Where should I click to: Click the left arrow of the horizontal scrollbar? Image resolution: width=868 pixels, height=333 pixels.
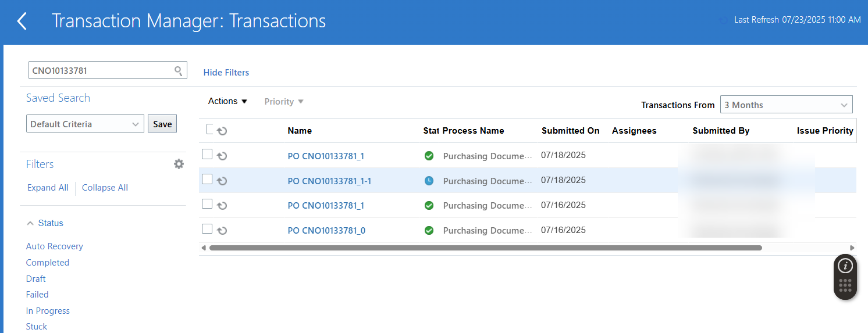(204, 248)
